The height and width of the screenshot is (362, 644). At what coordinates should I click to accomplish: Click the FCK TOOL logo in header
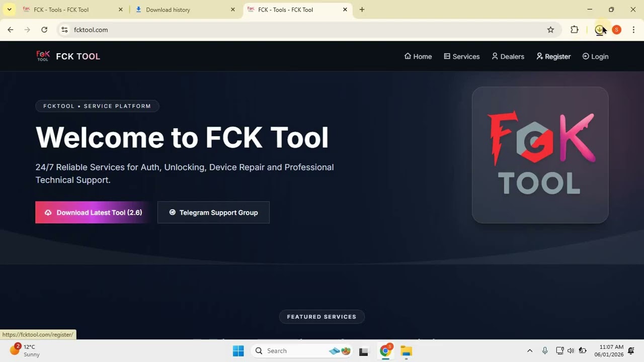[68, 56]
